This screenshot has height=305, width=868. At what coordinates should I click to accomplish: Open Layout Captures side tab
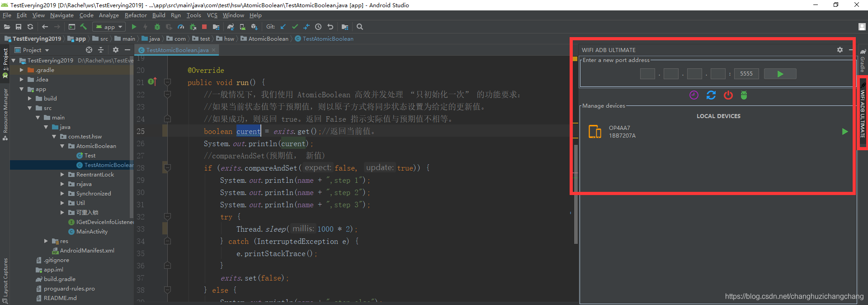click(x=5, y=281)
